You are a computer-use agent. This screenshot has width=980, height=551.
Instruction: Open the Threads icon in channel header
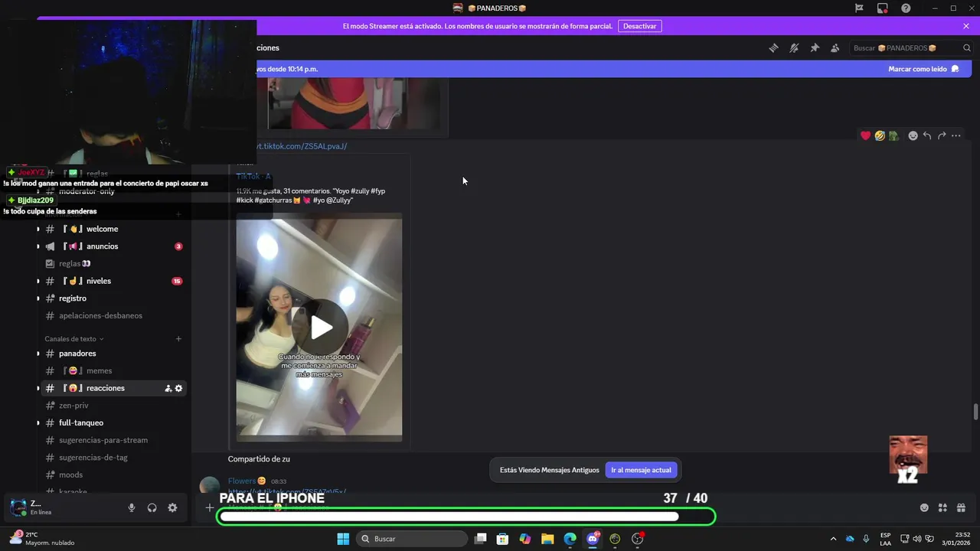773,47
